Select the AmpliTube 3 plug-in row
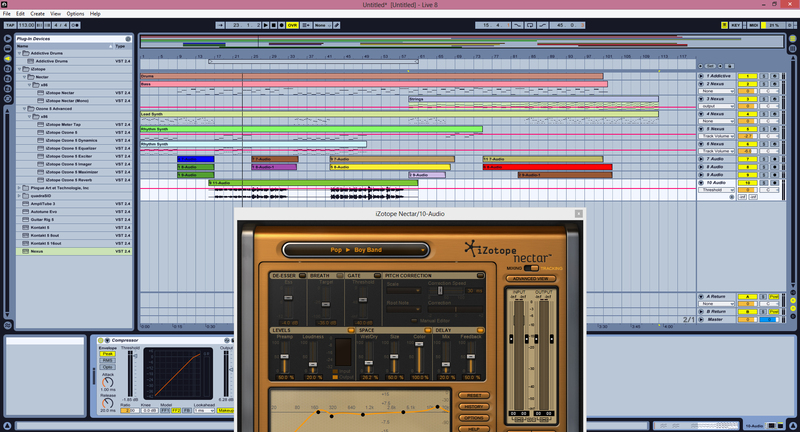Viewport: 800px width, 432px height. point(74,204)
